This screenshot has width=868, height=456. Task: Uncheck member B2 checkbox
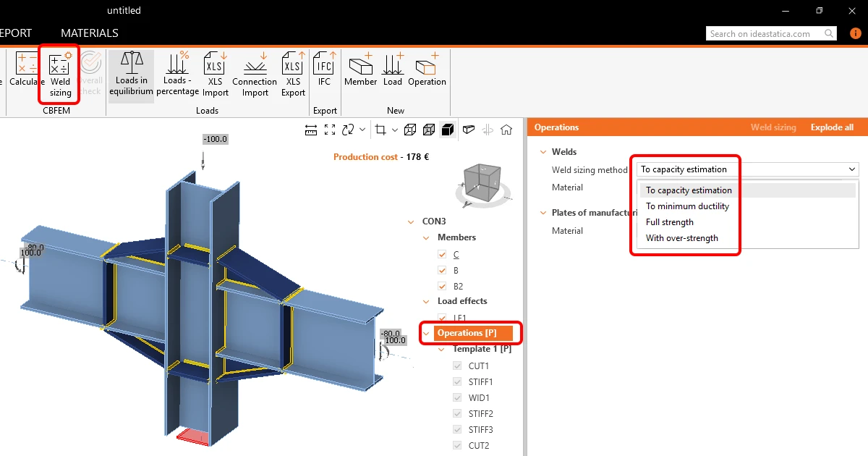[x=443, y=287]
